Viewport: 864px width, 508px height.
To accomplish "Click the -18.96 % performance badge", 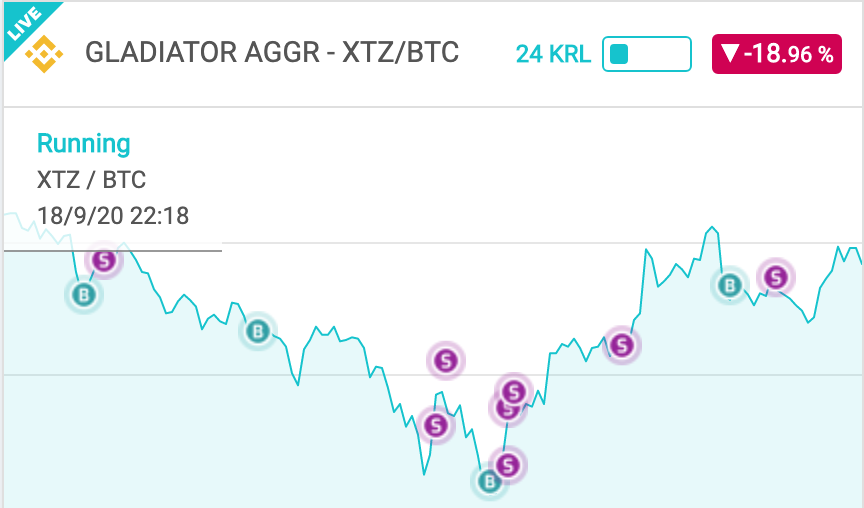I will (x=777, y=54).
